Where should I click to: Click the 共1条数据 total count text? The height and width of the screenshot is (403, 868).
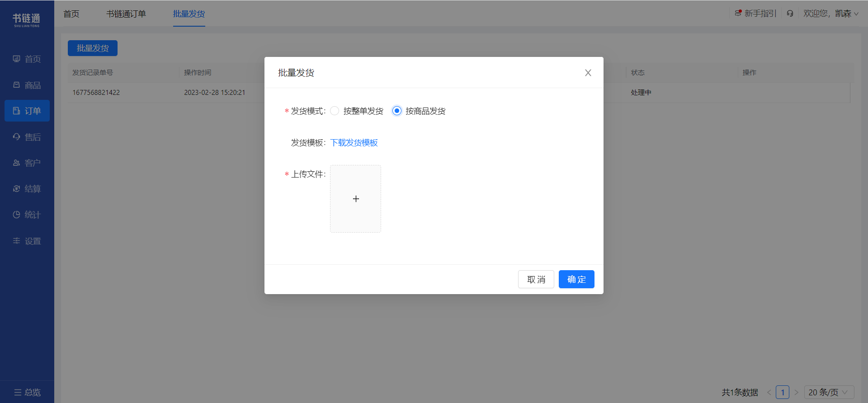tap(740, 392)
